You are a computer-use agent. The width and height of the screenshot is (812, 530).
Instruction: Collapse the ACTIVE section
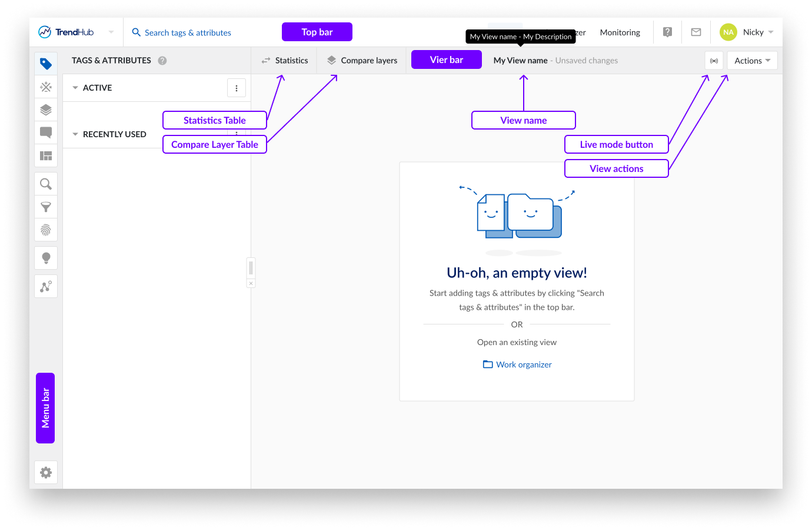75,87
